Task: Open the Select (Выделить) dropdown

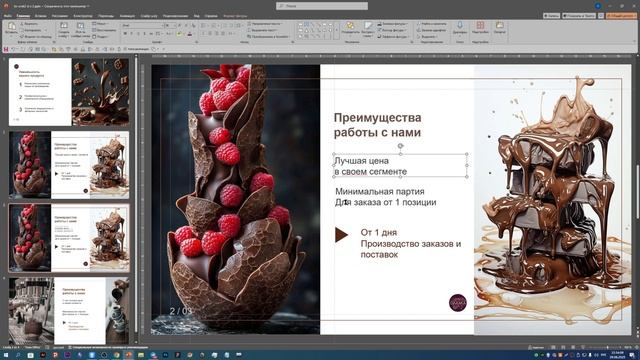Action: (428, 36)
